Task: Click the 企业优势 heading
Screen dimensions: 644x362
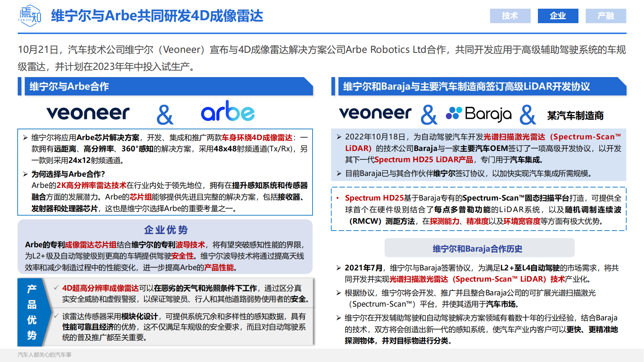Action: click(x=166, y=230)
